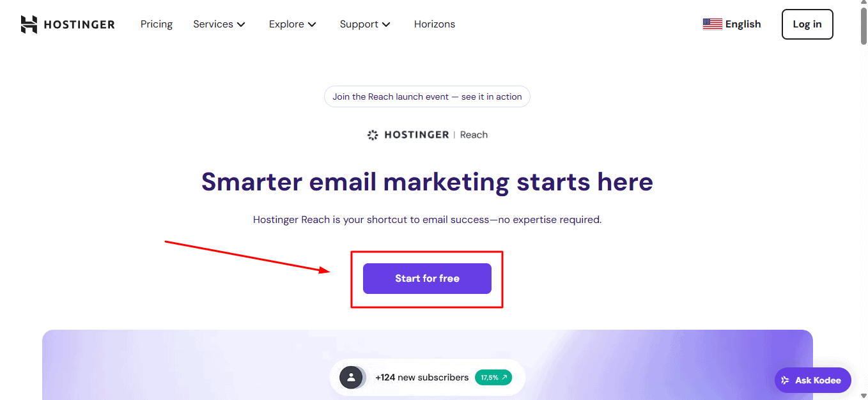The width and height of the screenshot is (868, 400).
Task: Click the scrollbar down arrow
Action: 864,395
